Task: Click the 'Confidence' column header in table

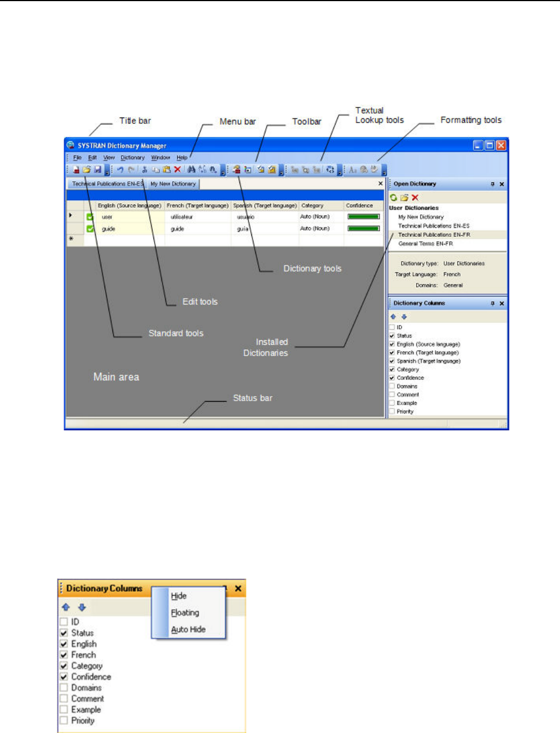Action: 363,205
